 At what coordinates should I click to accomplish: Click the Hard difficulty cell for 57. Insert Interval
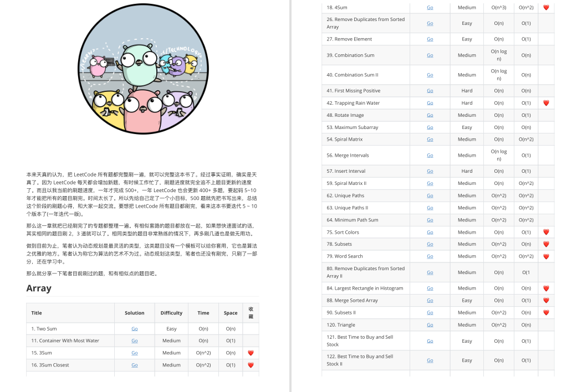coord(467,171)
